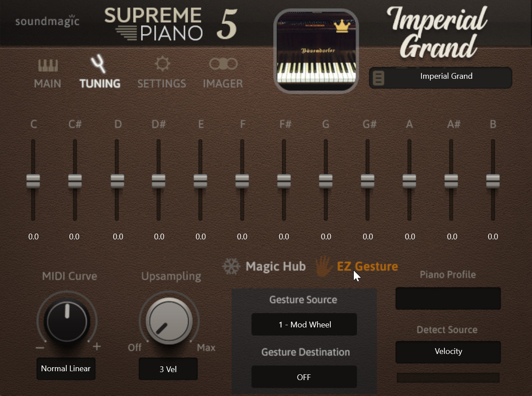The height and width of the screenshot is (396, 532).
Task: Select the TUNING tab tuning fork icon
Action: (99, 64)
